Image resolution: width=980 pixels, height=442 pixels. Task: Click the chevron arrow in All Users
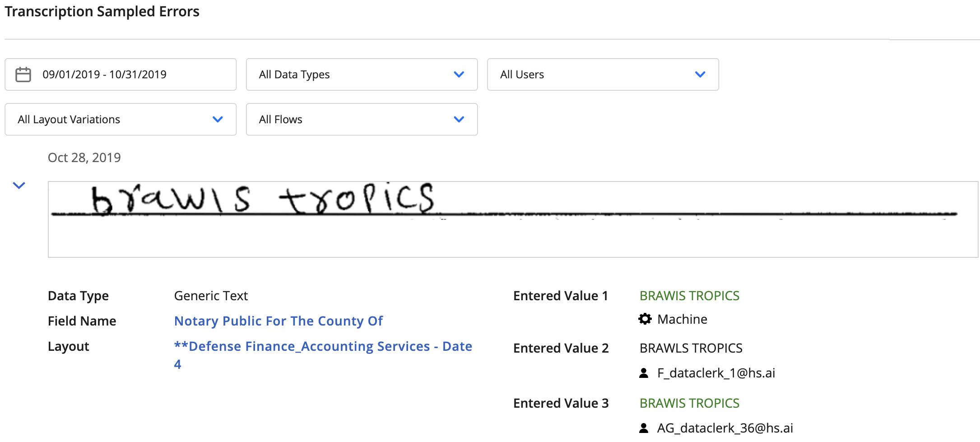(x=700, y=74)
